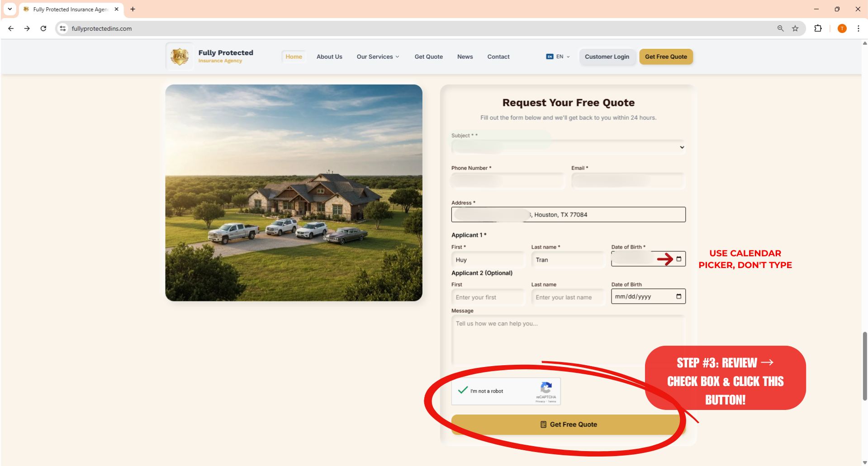
Task: Toggle the I'm not a robot checkbox
Action: pyautogui.click(x=463, y=390)
